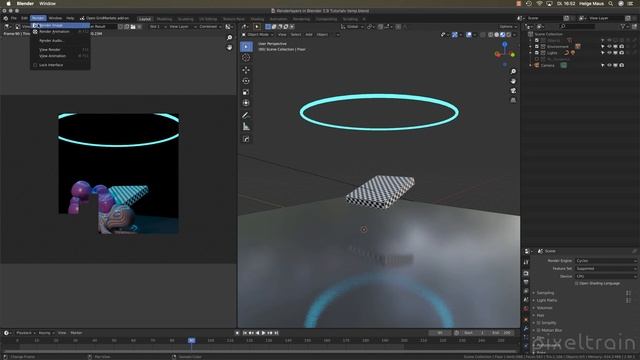The height and width of the screenshot is (360, 640).
Task: Toggle Lights collection eye visibility
Action: pyautogui.click(x=609, y=53)
